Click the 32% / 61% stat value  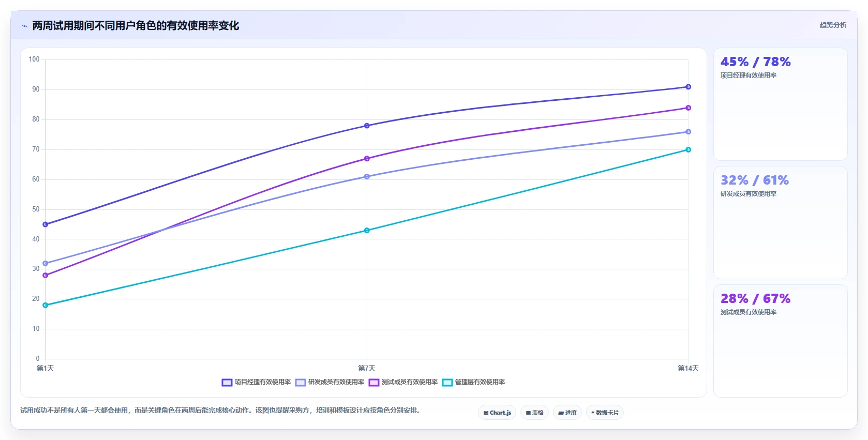tap(755, 180)
